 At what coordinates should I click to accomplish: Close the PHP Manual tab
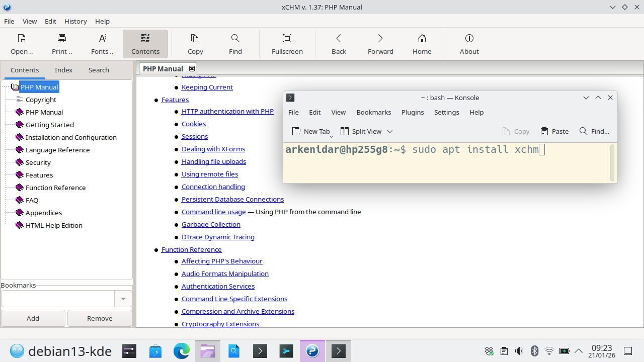192,68
